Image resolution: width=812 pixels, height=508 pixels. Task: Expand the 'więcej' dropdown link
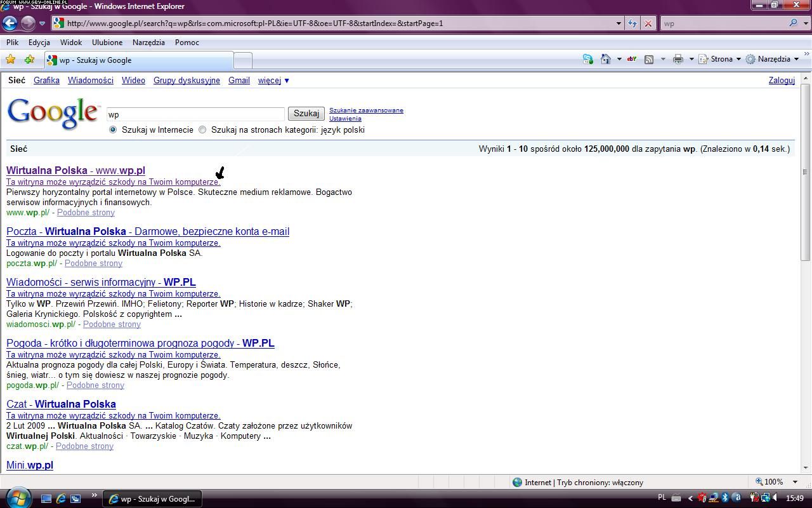click(x=273, y=81)
